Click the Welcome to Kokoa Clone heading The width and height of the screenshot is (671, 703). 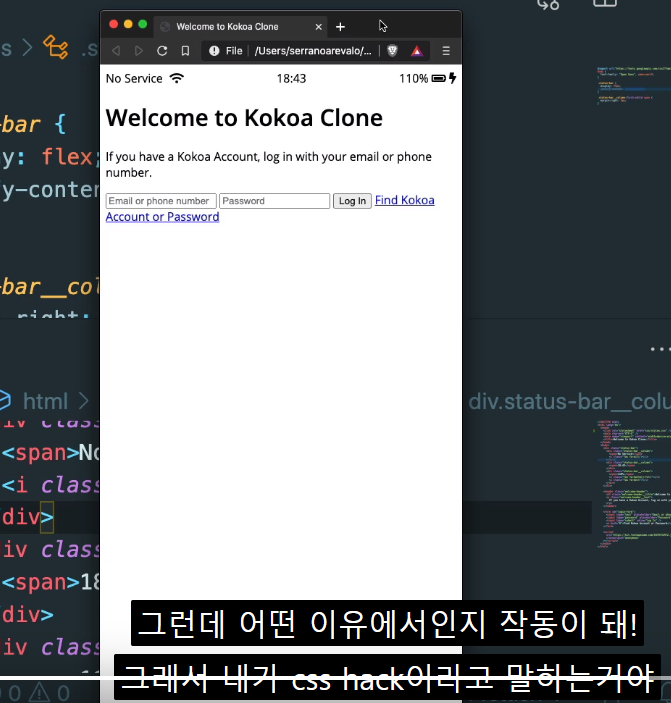click(x=244, y=118)
